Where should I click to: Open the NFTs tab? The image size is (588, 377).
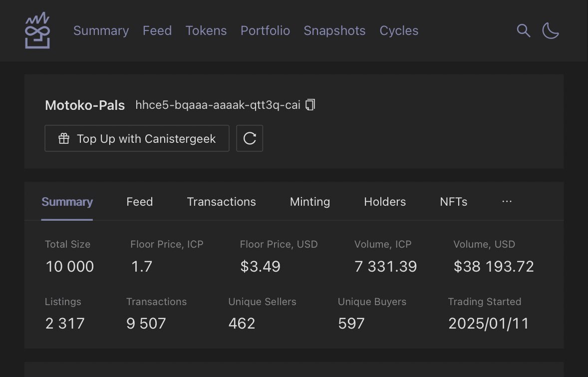click(453, 202)
